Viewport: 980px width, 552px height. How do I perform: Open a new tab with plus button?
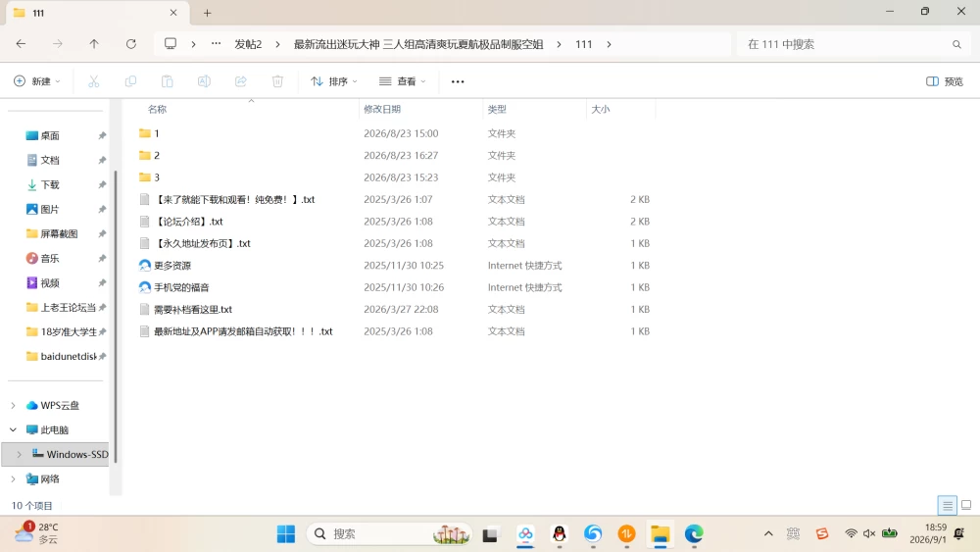208,13
